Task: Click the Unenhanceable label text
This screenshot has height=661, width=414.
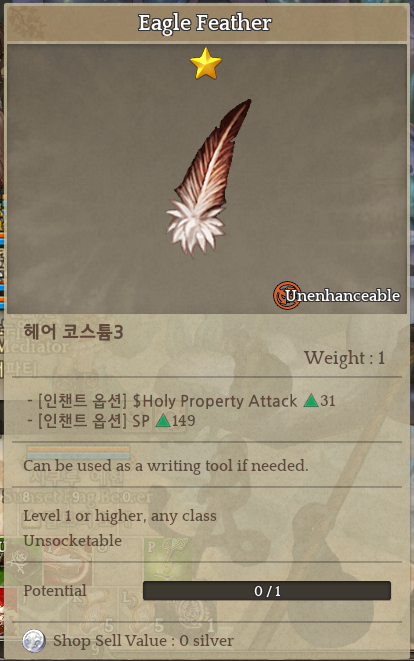Action: [342, 296]
